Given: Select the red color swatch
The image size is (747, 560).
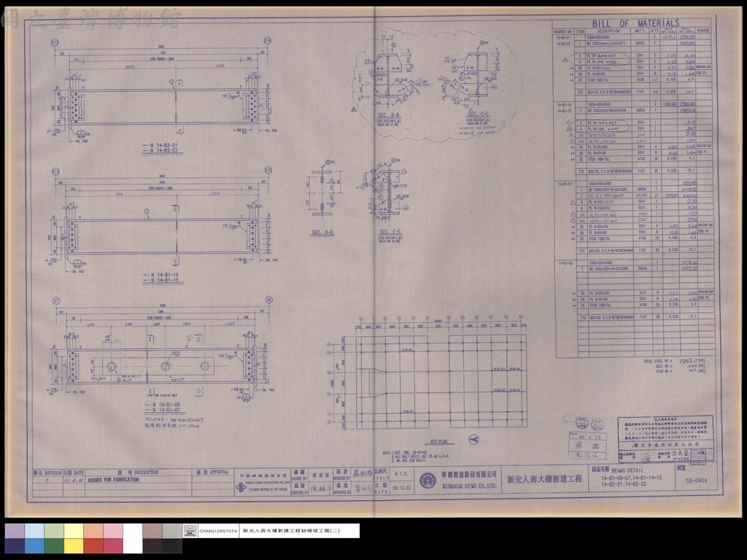Looking at the screenshot, I should pyautogui.click(x=93, y=545).
